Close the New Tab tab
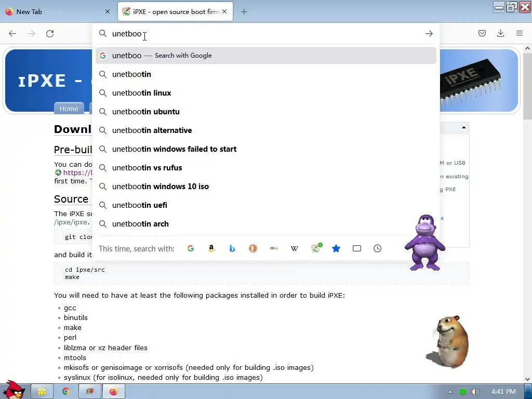 [108, 11]
